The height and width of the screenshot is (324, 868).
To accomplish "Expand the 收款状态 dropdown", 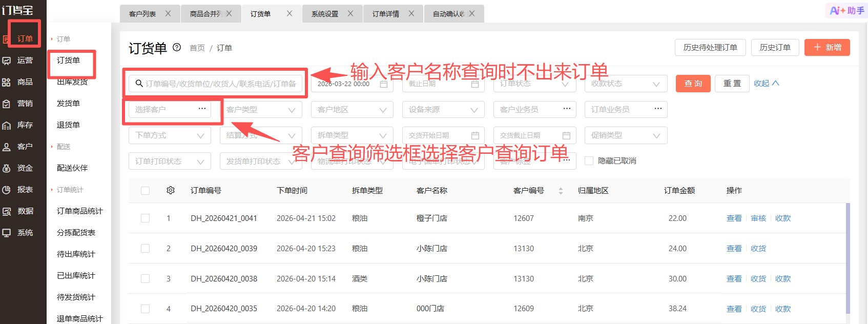I will pos(626,84).
